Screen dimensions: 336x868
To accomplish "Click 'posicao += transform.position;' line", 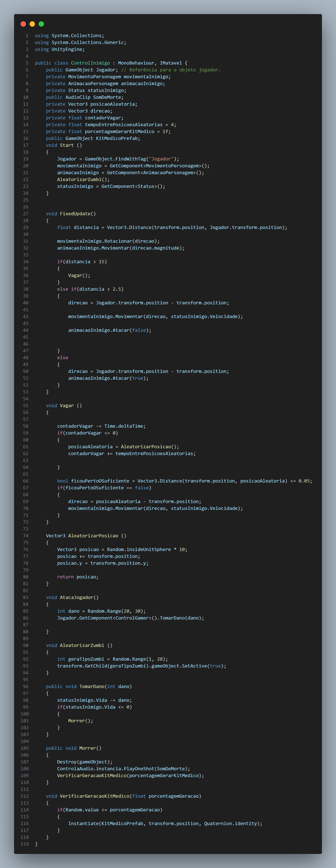I will [x=98, y=556].
